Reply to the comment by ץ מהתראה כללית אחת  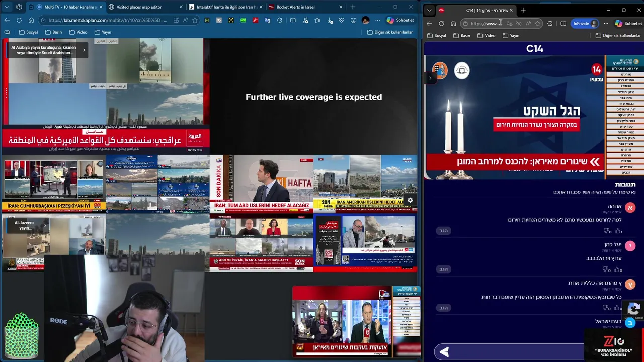[443, 308]
